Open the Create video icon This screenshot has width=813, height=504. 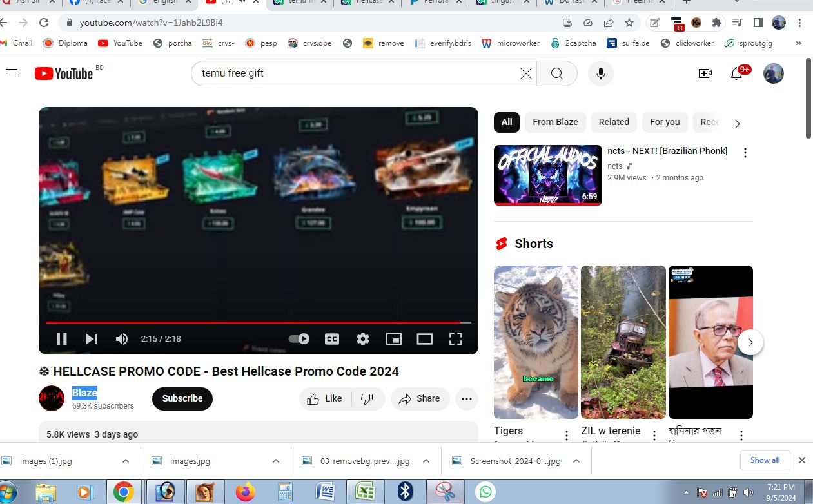[x=705, y=73]
